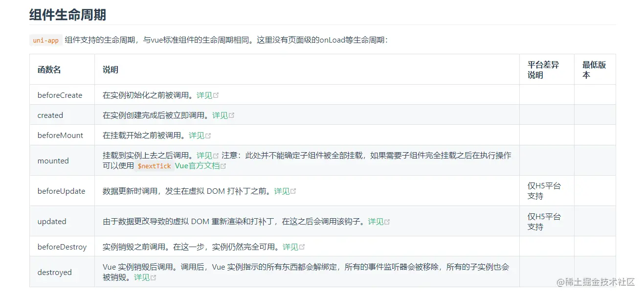This screenshot has width=644, height=296.
Task: Open the 详见 link in created row
Action: coord(220,115)
